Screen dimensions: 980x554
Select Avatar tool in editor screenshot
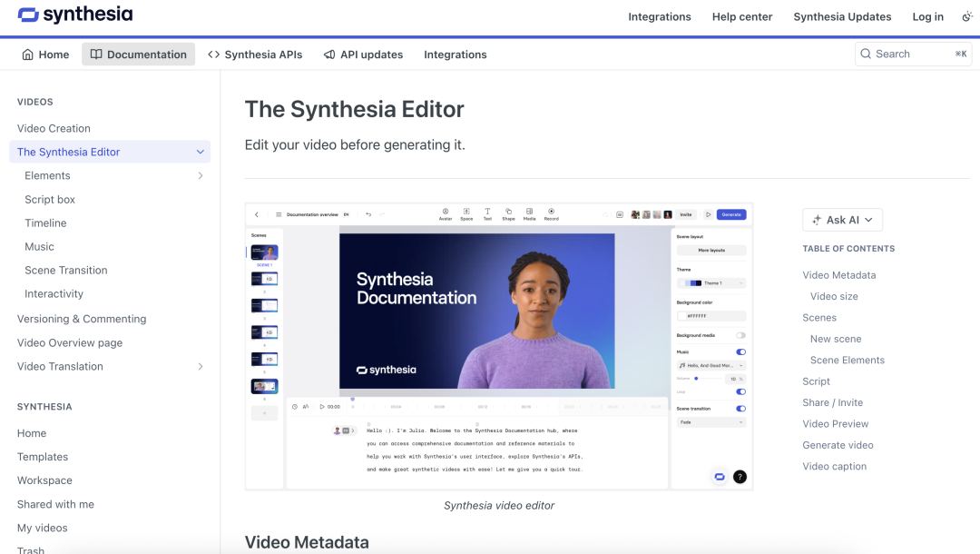tap(446, 213)
